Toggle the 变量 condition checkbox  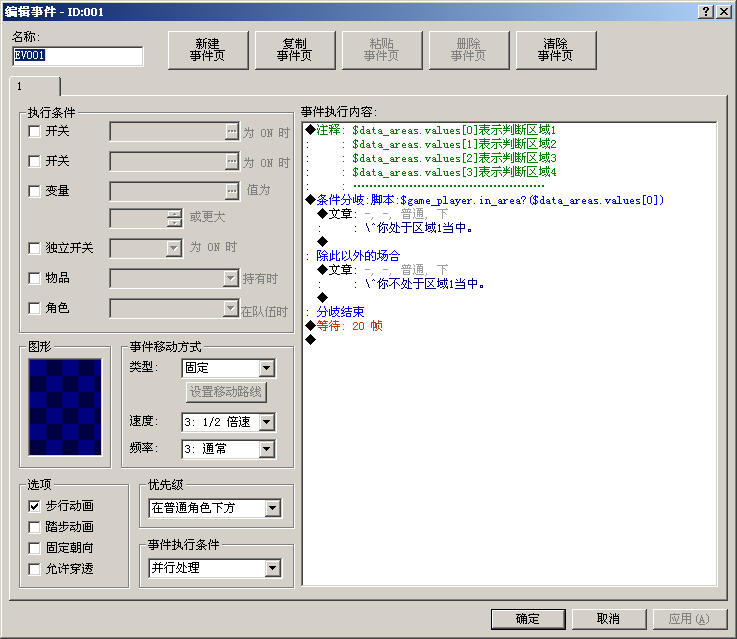click(x=34, y=191)
